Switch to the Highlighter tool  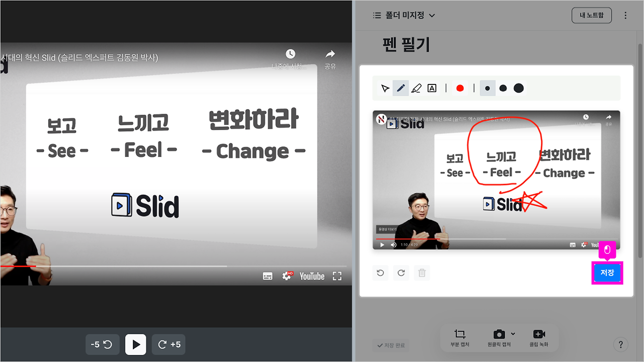coord(416,88)
